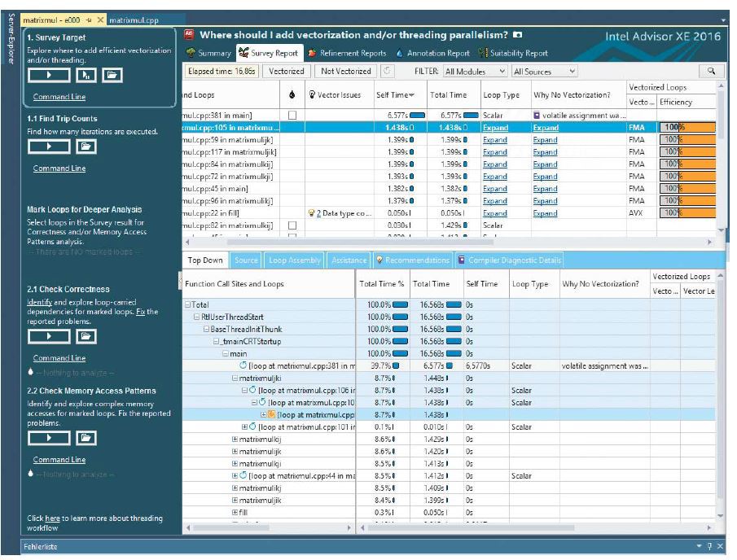Screen dimensions: 737x560
Task: Collapse the Total tree node
Action: pyautogui.click(x=187, y=304)
